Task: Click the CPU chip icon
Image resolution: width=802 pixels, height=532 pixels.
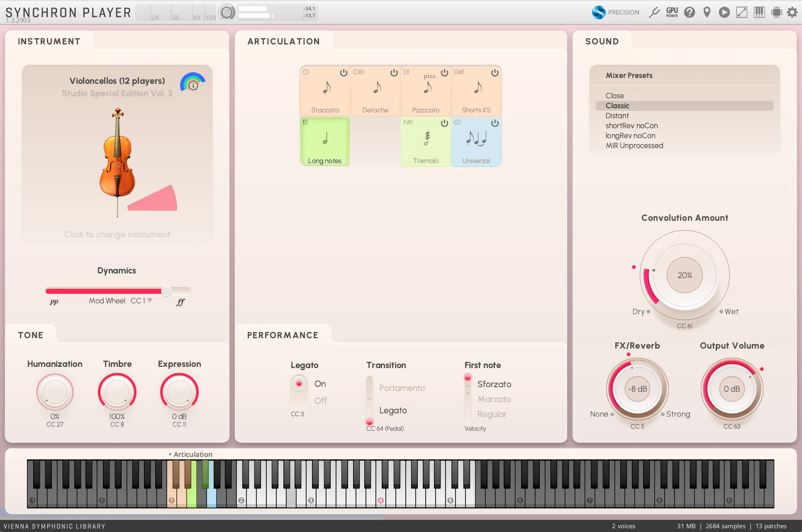Action: [776, 12]
